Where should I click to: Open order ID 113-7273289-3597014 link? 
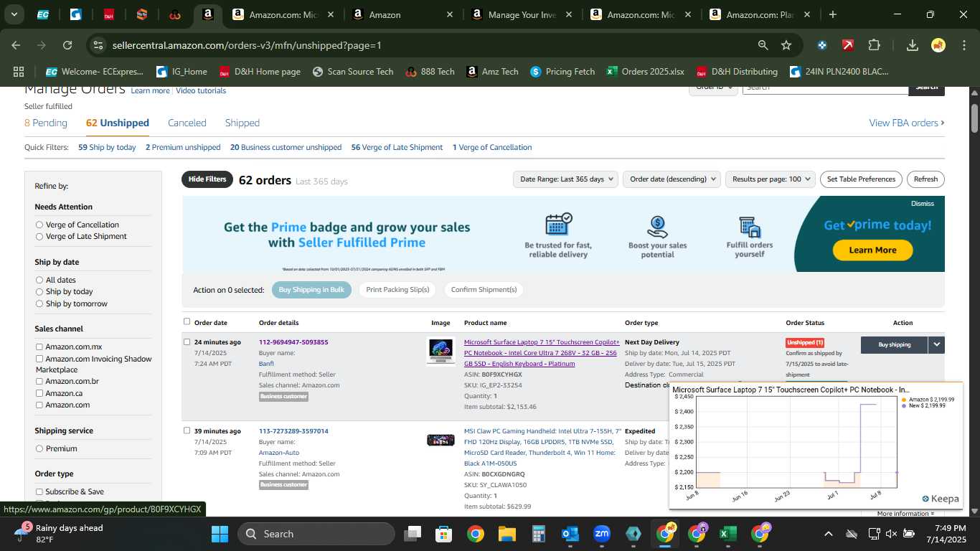[293, 431]
